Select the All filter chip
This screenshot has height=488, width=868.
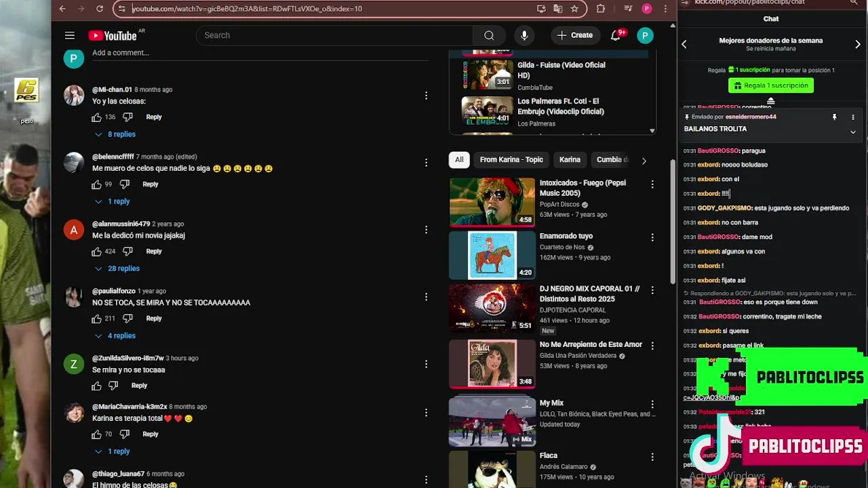coord(459,160)
